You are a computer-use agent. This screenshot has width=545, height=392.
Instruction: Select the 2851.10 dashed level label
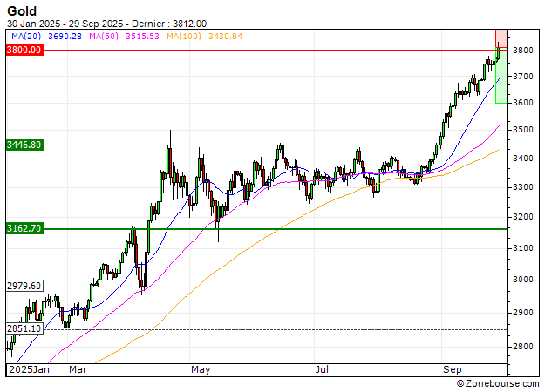click(24, 329)
